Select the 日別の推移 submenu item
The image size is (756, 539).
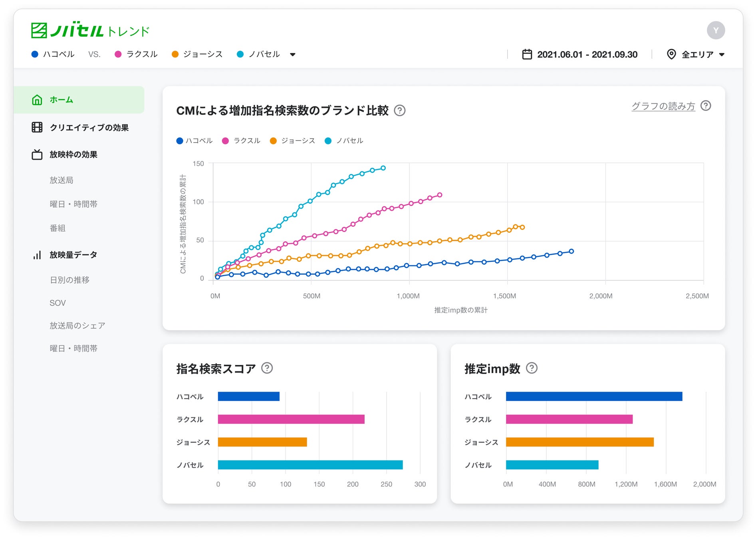tap(69, 280)
